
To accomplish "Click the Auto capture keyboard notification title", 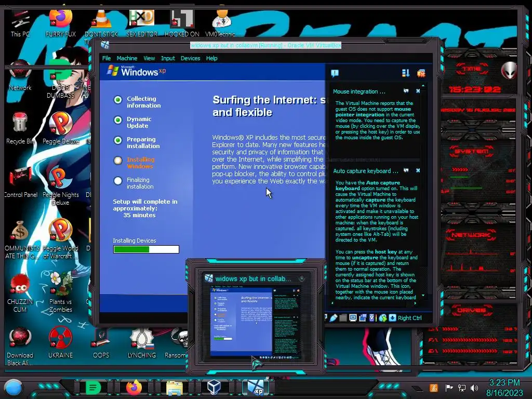I will tap(365, 171).
